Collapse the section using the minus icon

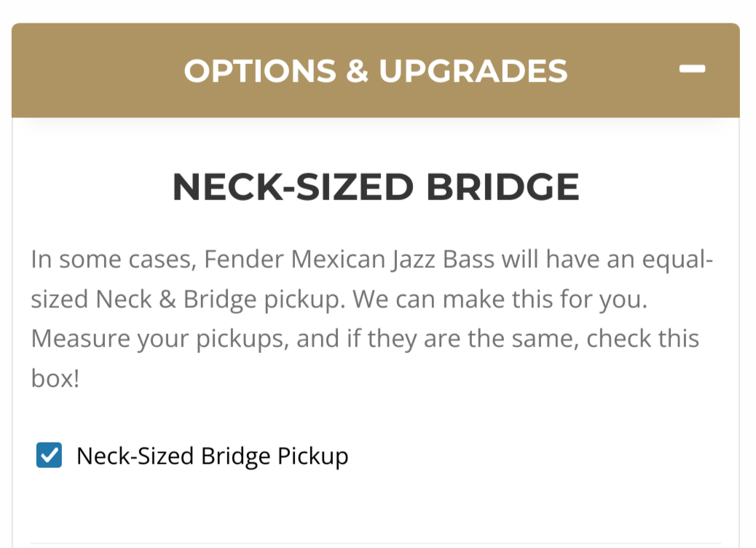pos(692,69)
